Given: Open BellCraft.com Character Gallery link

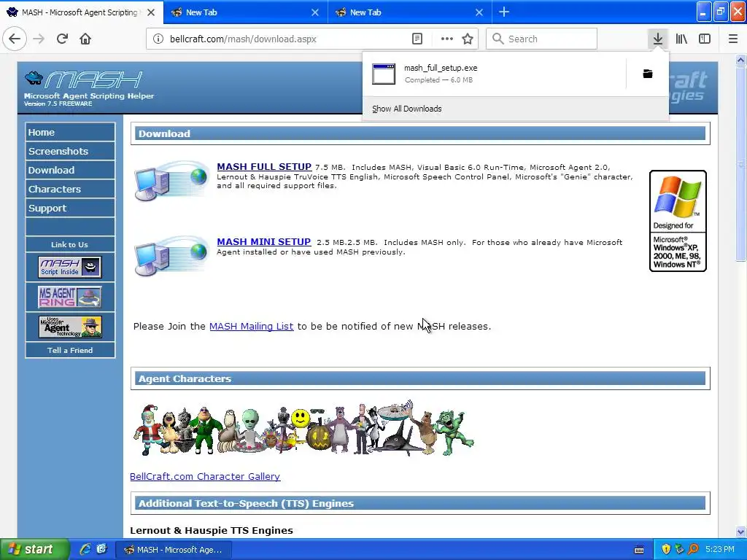Looking at the screenshot, I should pos(205,476).
